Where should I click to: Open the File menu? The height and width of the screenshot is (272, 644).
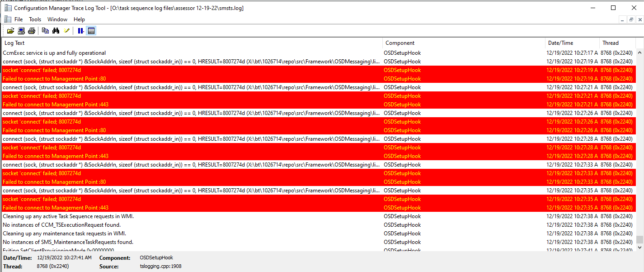coord(18,19)
